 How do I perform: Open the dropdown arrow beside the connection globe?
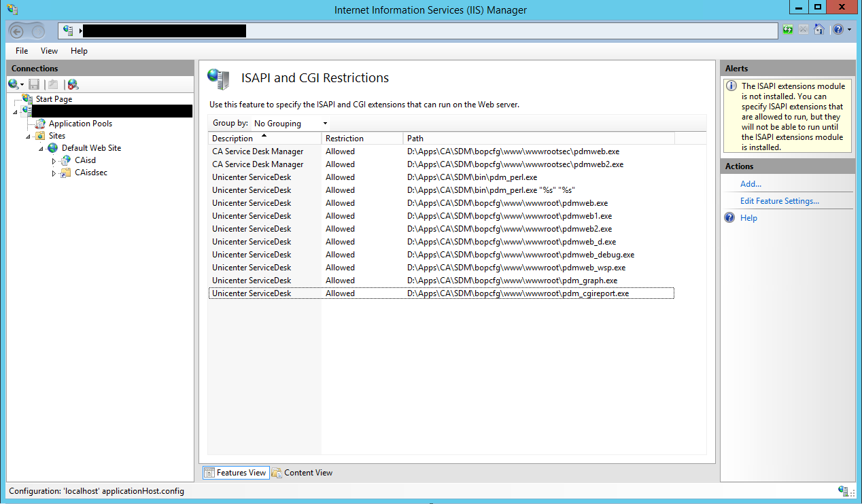point(22,85)
